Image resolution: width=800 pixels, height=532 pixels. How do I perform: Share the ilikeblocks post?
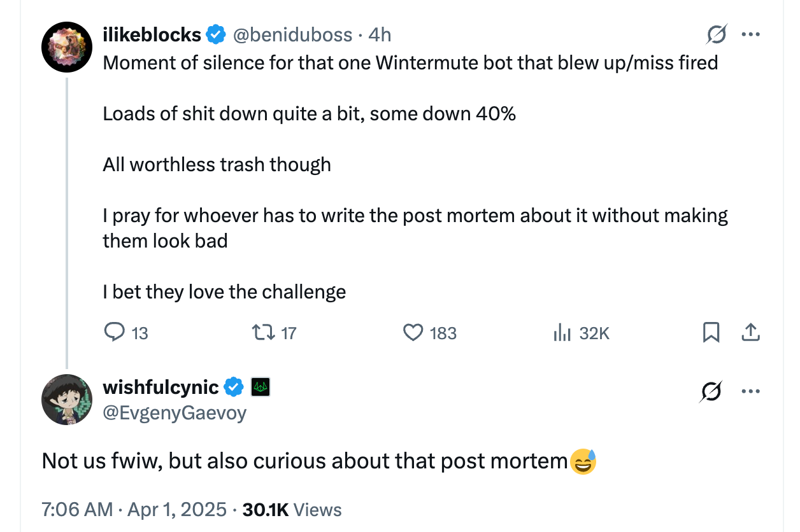click(751, 332)
